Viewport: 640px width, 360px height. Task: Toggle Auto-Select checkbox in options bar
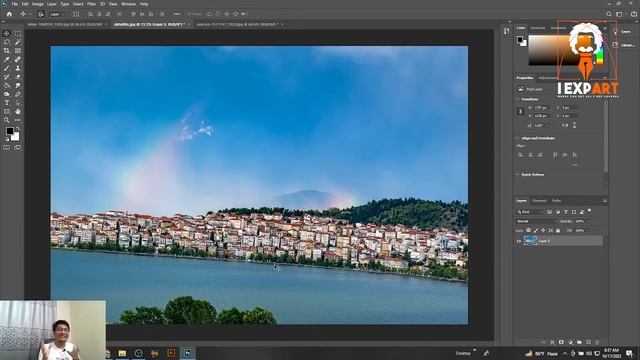[x=41, y=14]
